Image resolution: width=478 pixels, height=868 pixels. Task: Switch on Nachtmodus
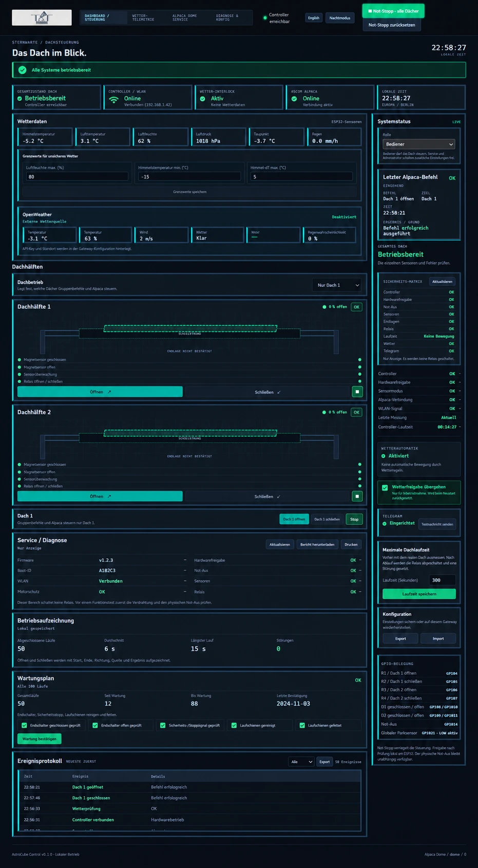(340, 18)
